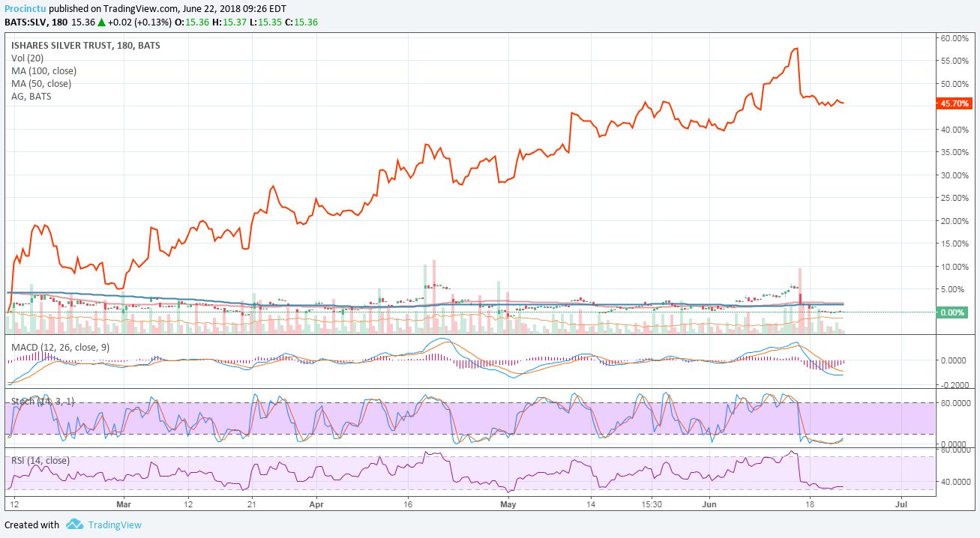Click the MACD (12, 26, close, 9) pane label
The height and width of the screenshot is (538, 980).
click(x=60, y=348)
